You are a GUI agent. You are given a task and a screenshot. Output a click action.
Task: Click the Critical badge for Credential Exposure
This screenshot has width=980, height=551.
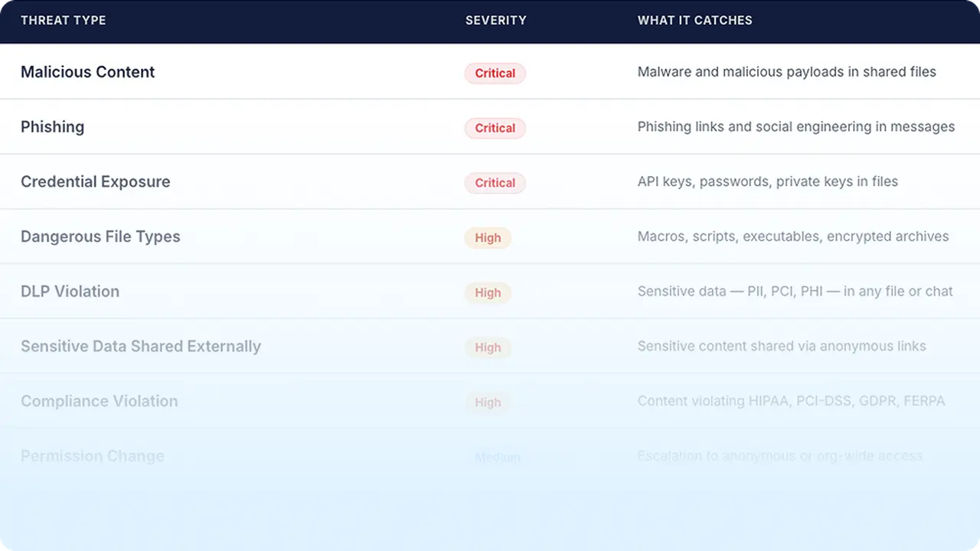(x=495, y=183)
